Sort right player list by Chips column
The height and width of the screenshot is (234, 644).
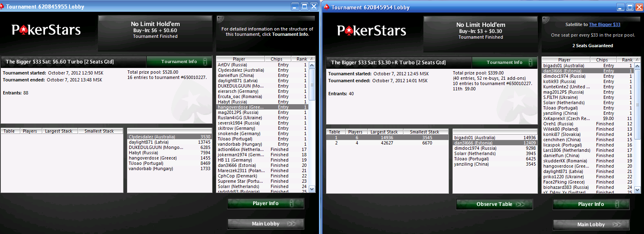[x=602, y=60]
